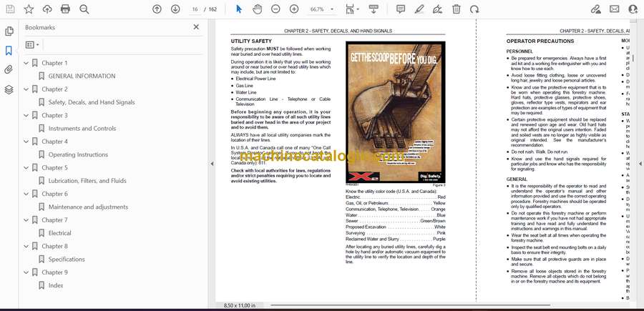
Task: Toggle the Bookmarks panel icon in the sidebar
Action: point(9,51)
